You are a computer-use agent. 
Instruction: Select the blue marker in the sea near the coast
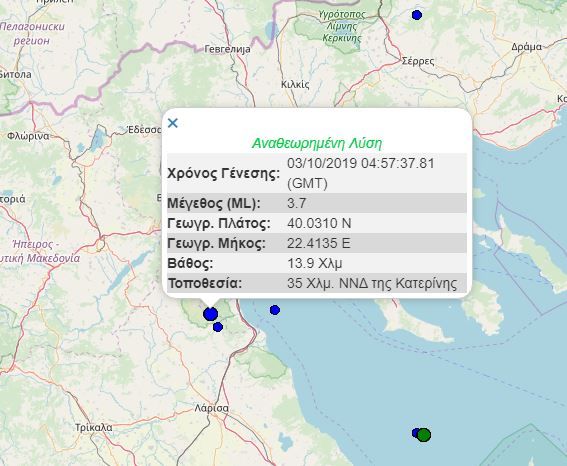[x=275, y=310]
